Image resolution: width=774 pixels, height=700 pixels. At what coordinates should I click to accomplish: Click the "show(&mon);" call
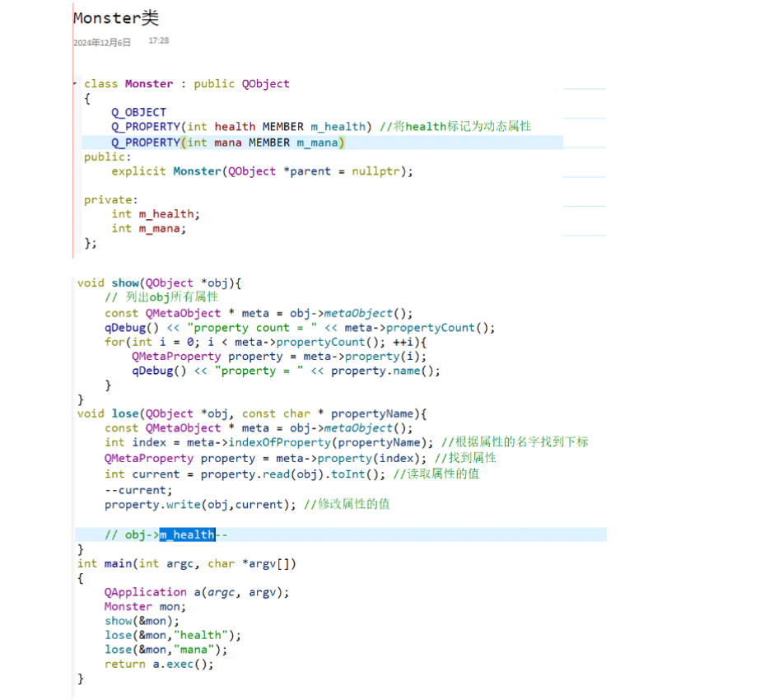[x=142, y=621]
